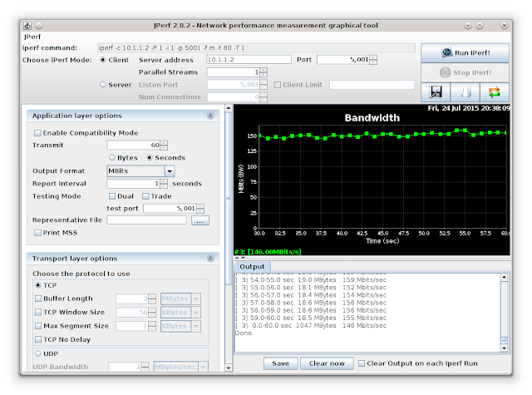532x395 pixels.
Task: Click the '0.0-60.0 sec 1047 MBytes' summary line
Action: click(311, 325)
